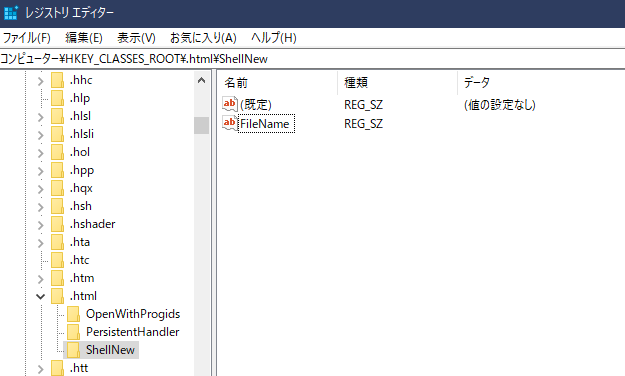625x376 pixels.
Task: Click the OpenWithProgids folder icon
Action: pyautogui.click(x=73, y=314)
